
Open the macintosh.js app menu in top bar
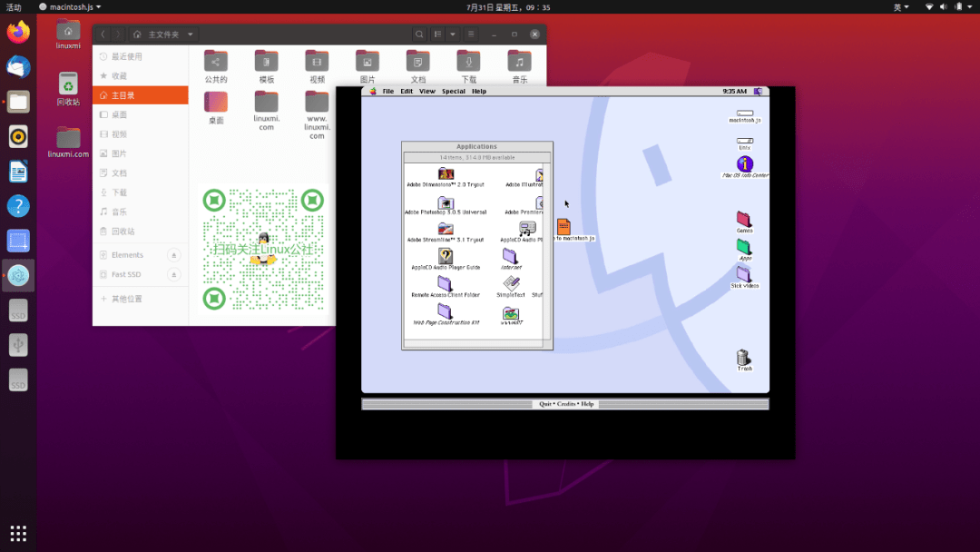(70, 7)
